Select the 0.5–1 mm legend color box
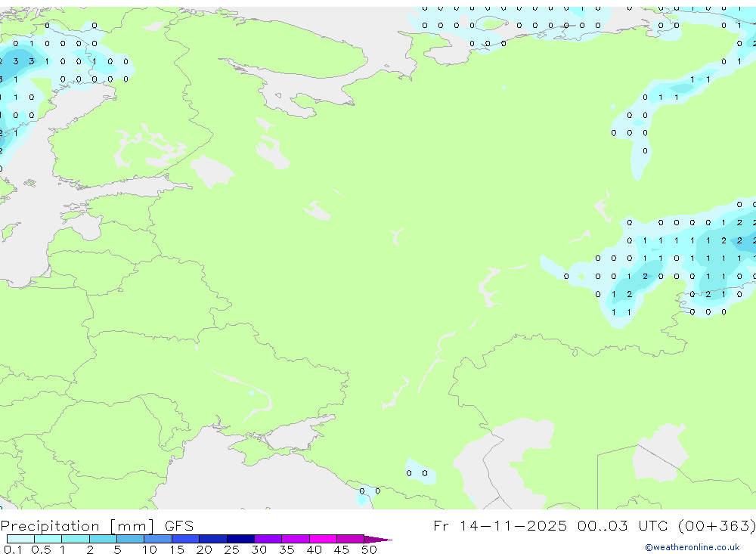The width and height of the screenshot is (756, 554). [48, 539]
